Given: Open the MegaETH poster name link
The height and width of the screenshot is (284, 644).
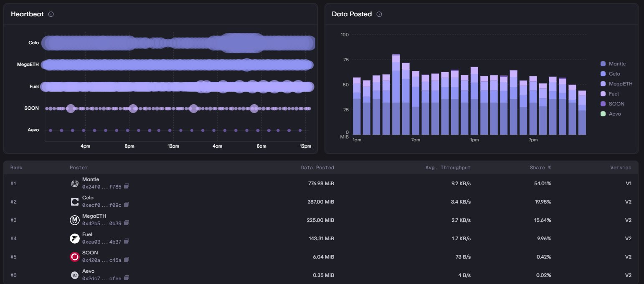Looking at the screenshot, I should click(94, 216).
